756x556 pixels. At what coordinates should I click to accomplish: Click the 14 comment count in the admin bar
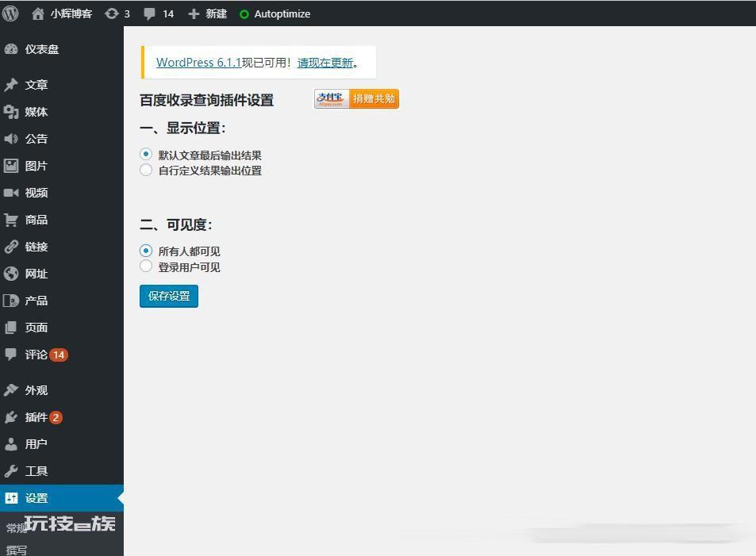pyautogui.click(x=168, y=14)
